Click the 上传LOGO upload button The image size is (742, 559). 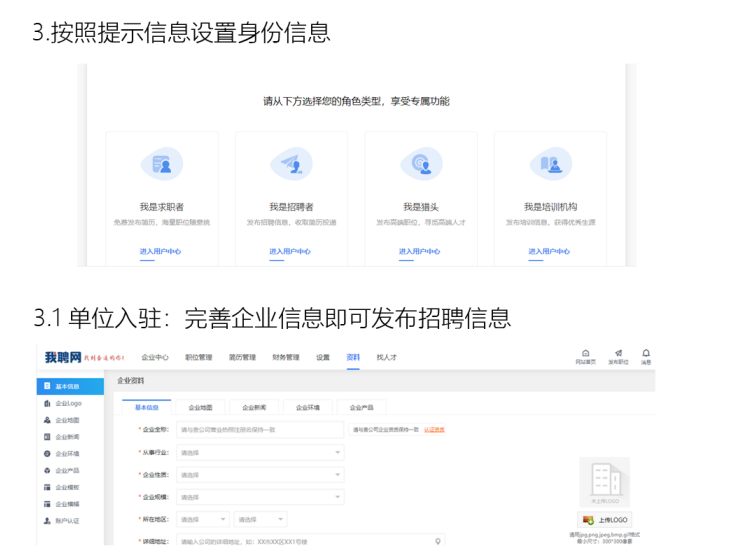pos(605,520)
